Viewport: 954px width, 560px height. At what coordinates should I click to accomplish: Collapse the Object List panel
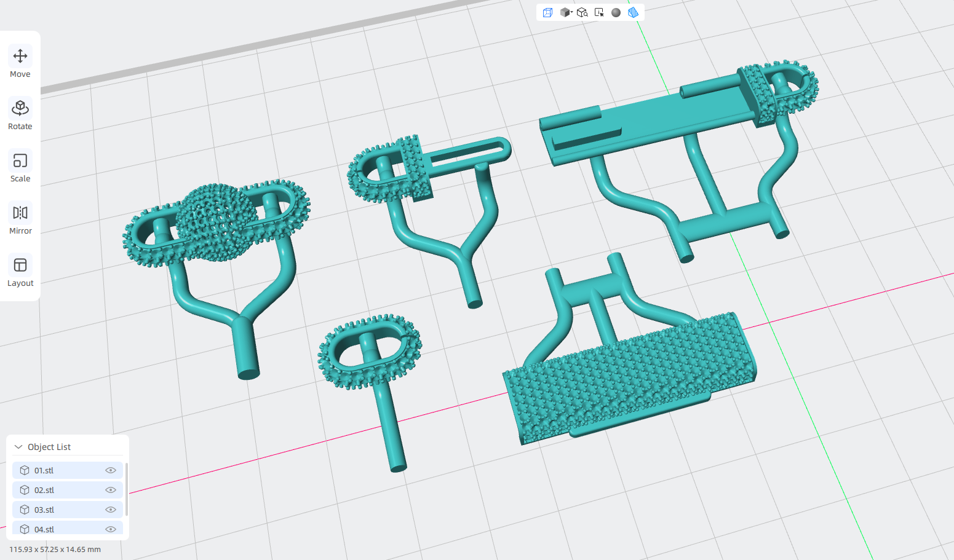18,447
